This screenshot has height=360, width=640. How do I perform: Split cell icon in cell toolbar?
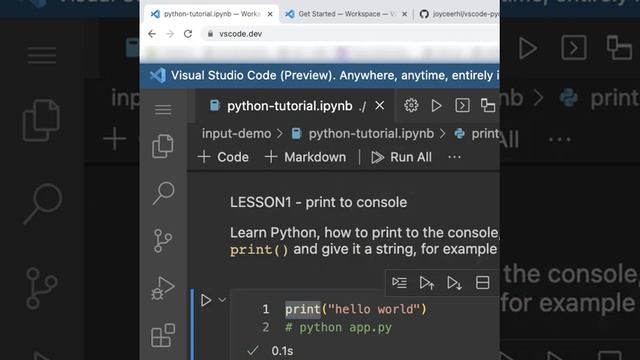[x=482, y=282]
